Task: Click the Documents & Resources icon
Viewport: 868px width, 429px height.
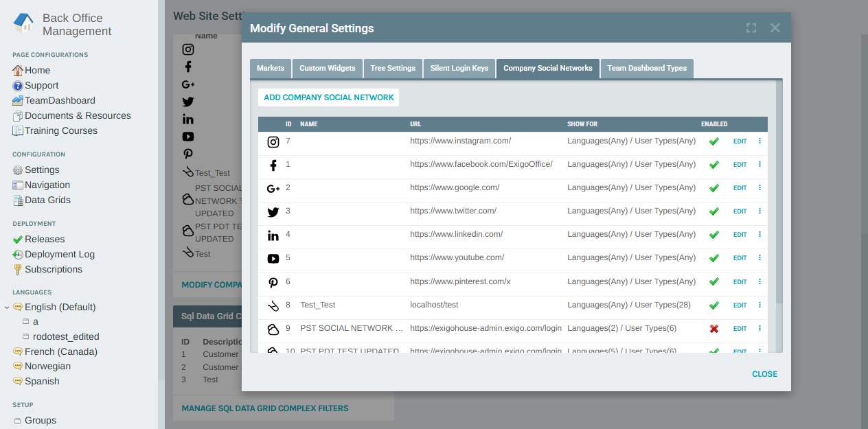Action: 18,115
